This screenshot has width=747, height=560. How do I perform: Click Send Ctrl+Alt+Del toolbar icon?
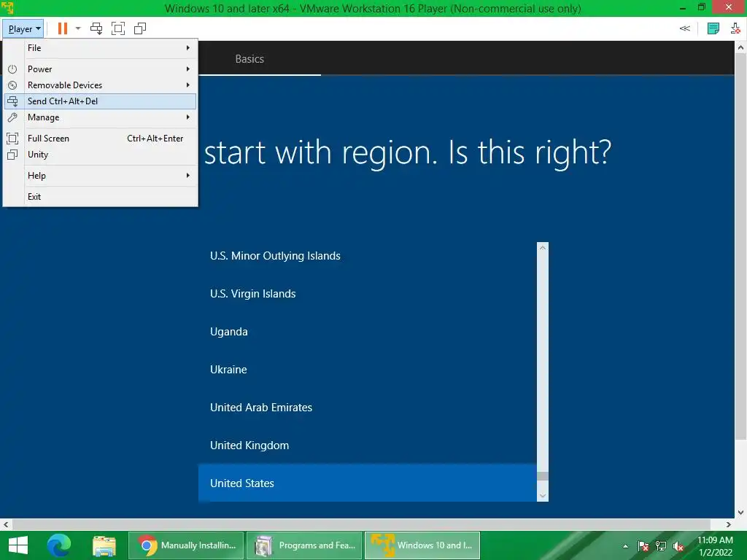(x=96, y=28)
